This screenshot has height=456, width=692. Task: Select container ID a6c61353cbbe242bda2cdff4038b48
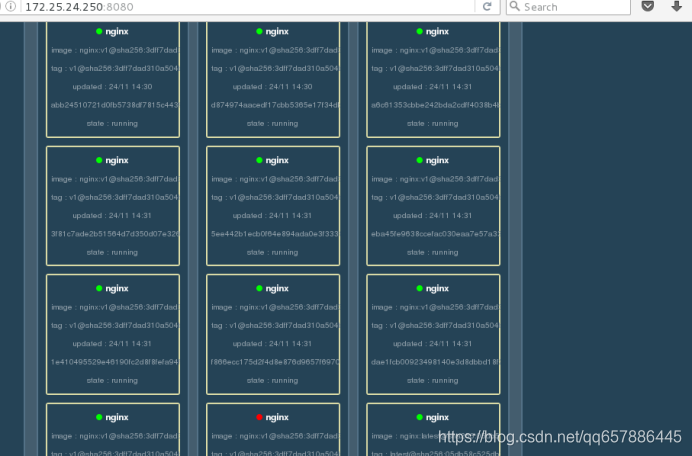tap(435, 105)
